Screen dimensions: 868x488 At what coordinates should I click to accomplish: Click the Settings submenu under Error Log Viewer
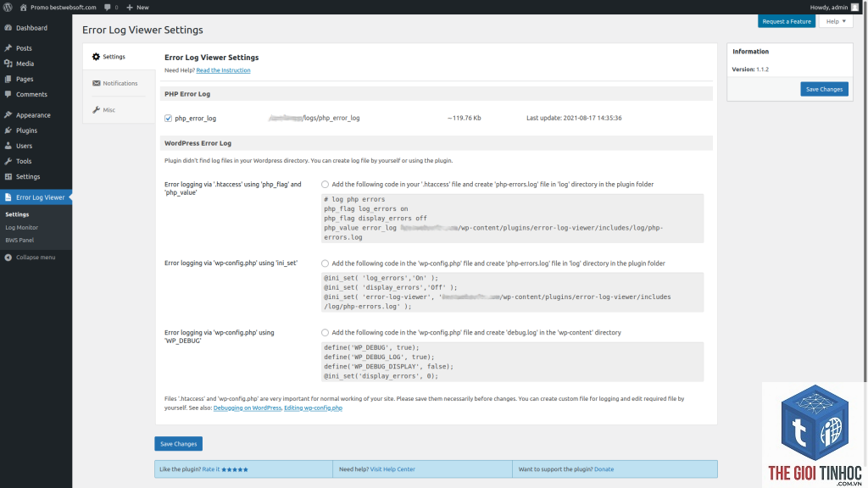tap(17, 214)
